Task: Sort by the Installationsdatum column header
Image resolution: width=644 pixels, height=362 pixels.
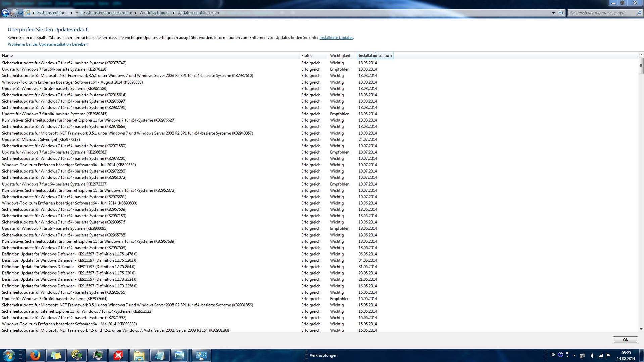Action: (375, 56)
